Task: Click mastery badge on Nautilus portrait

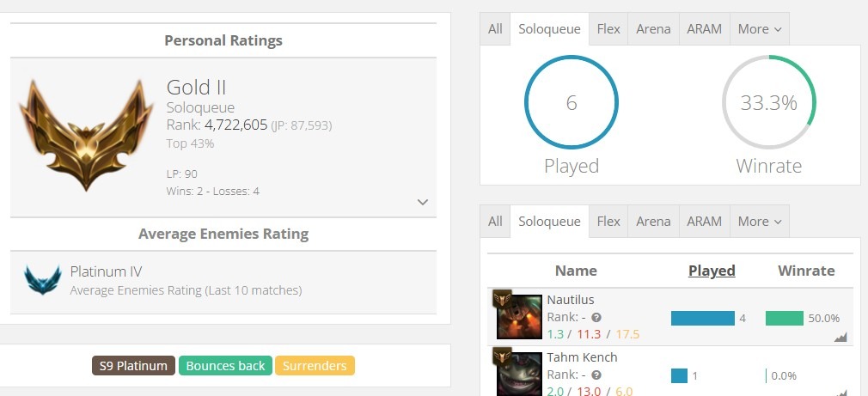Action: tap(502, 299)
